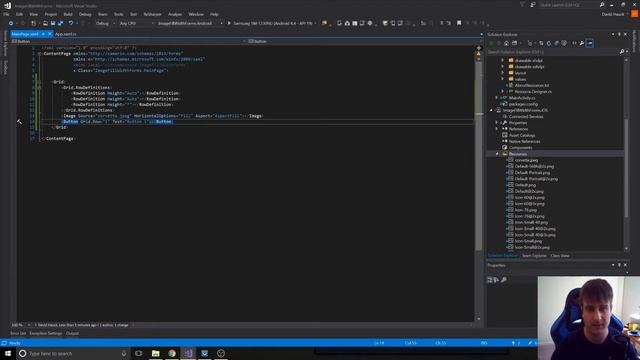Open the startup project dropdown
Image resolution: width=640 pixels, height=360 pixels.
click(x=190, y=23)
